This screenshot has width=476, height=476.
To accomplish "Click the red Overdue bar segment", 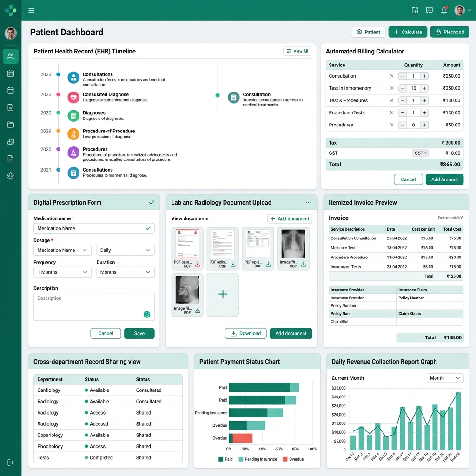I will (242, 438).
